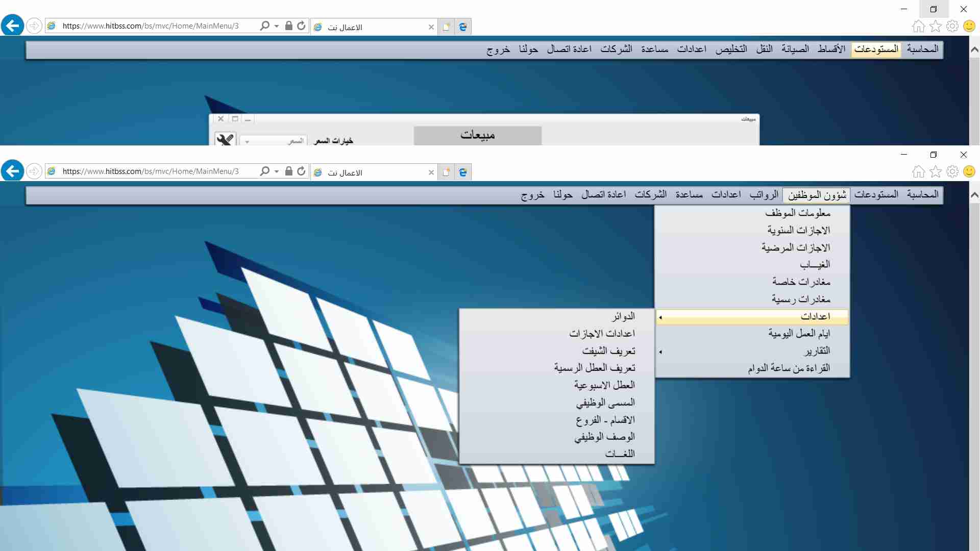Open favorites star in upper browser window

pyautogui.click(x=935, y=26)
